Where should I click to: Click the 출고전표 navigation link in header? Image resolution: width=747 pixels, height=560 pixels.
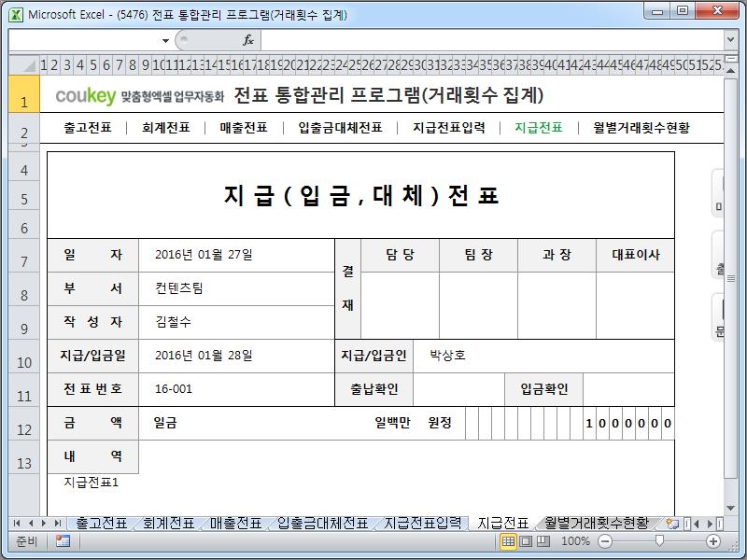coord(88,128)
